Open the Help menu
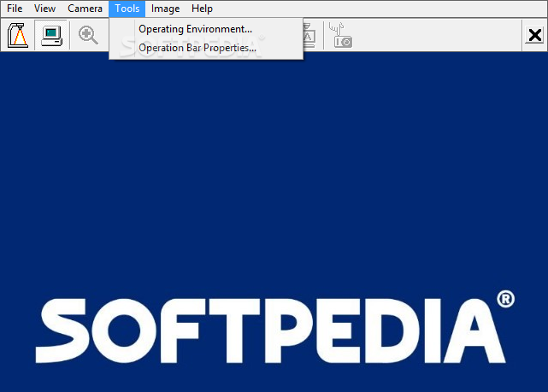 pyautogui.click(x=202, y=9)
